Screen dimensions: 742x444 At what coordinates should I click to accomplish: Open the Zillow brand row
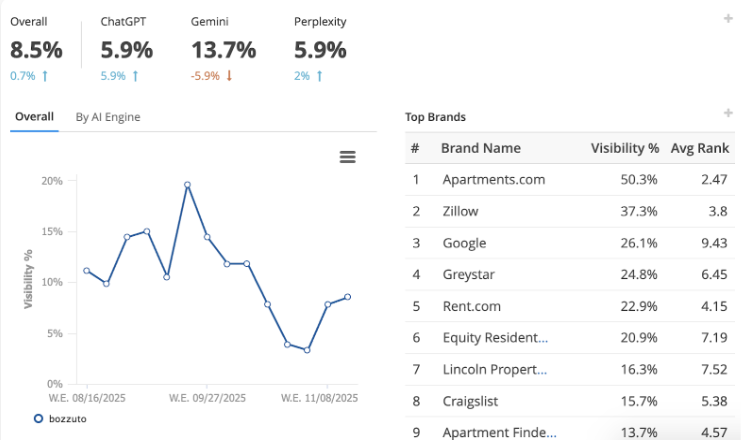click(461, 211)
